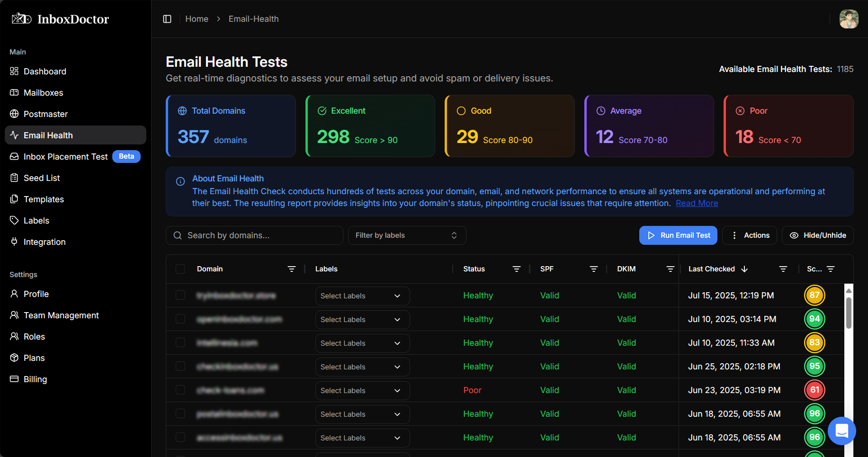Image resolution: width=868 pixels, height=457 pixels.
Task: Click the red 61 score badge
Action: coord(814,390)
